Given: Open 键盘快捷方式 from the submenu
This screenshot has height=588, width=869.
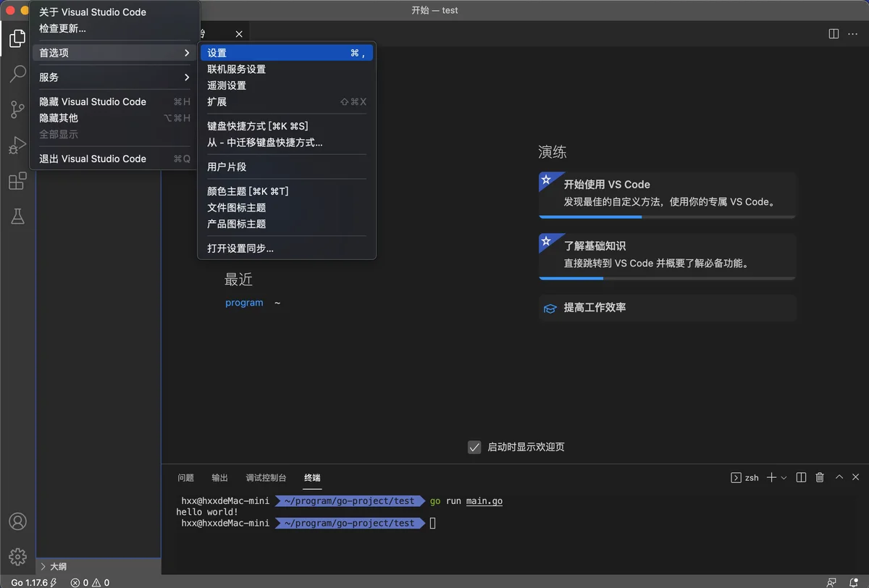Looking at the screenshot, I should point(287,126).
